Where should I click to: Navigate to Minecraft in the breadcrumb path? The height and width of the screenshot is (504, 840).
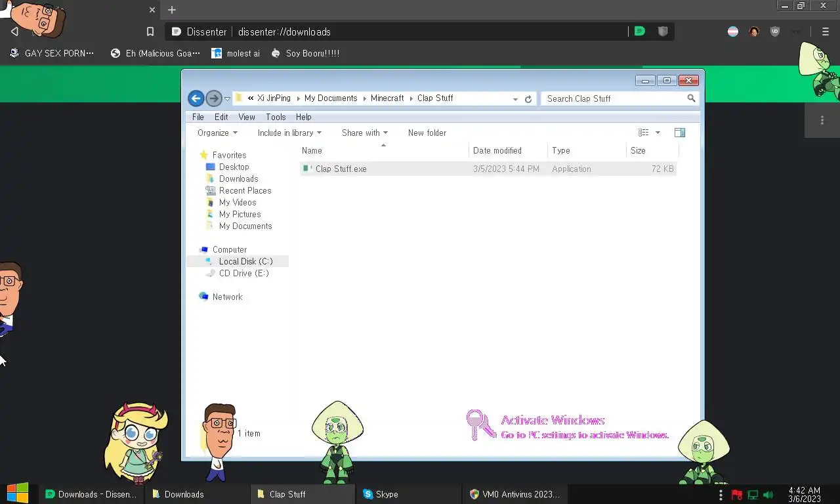tap(387, 98)
